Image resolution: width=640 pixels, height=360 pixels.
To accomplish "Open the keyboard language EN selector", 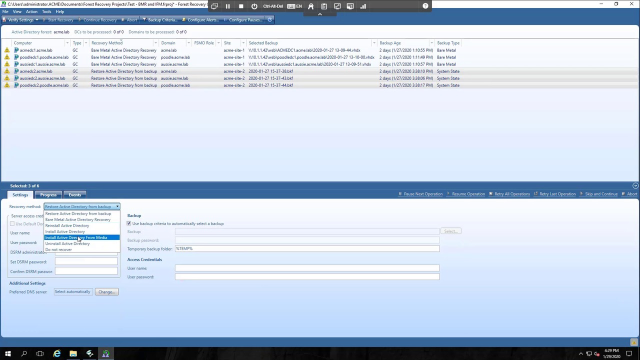I will (294, 6).
